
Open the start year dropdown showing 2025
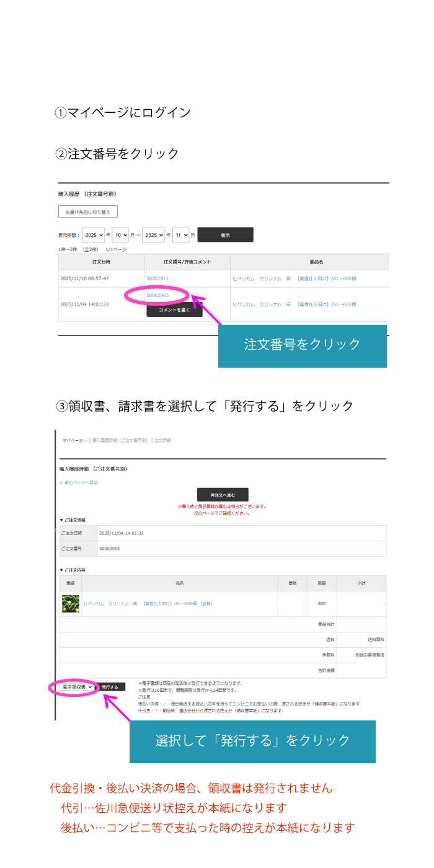pyautogui.click(x=94, y=236)
